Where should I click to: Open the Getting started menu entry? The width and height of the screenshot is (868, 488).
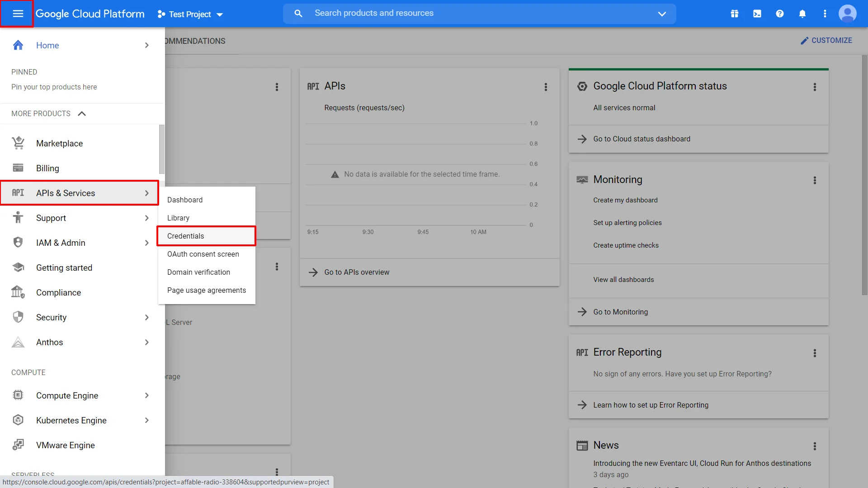(x=80, y=267)
